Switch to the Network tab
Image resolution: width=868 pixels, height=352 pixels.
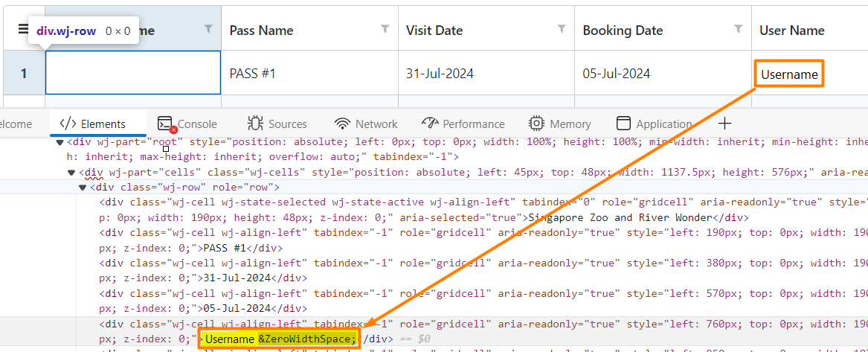coord(366,124)
